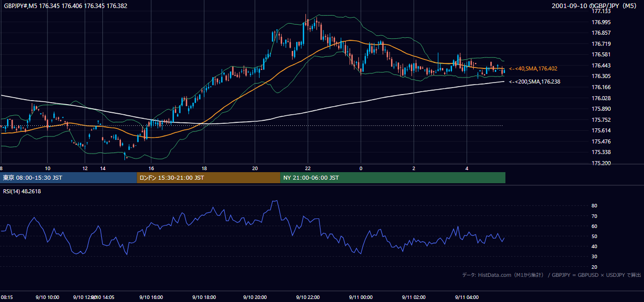Click RSI scale value 70
Screen dimensions: 644x302
[595, 216]
